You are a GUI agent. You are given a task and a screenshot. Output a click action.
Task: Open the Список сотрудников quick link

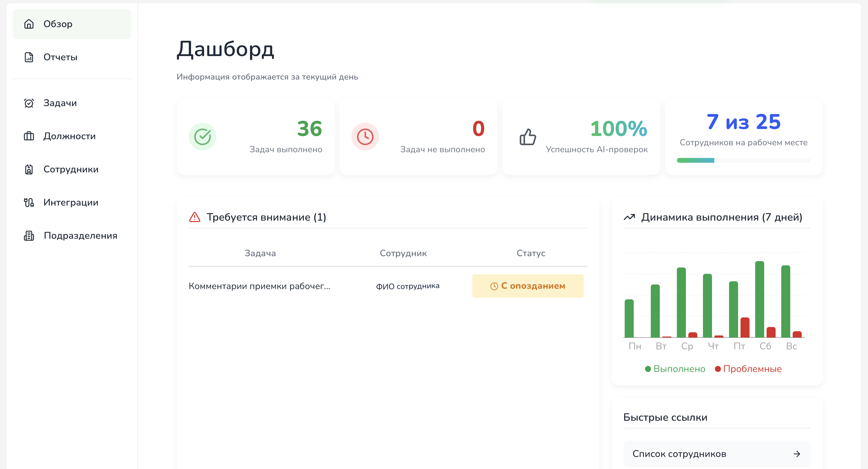[x=679, y=454]
